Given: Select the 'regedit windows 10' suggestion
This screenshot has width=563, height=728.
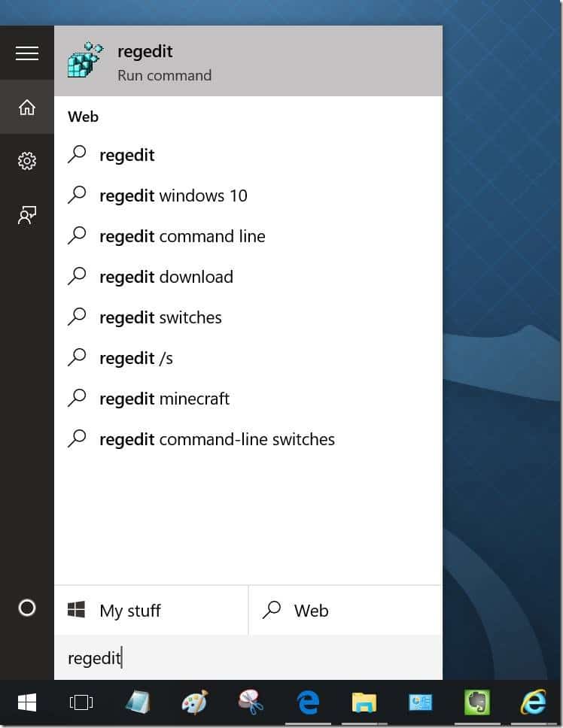Looking at the screenshot, I should (172, 195).
